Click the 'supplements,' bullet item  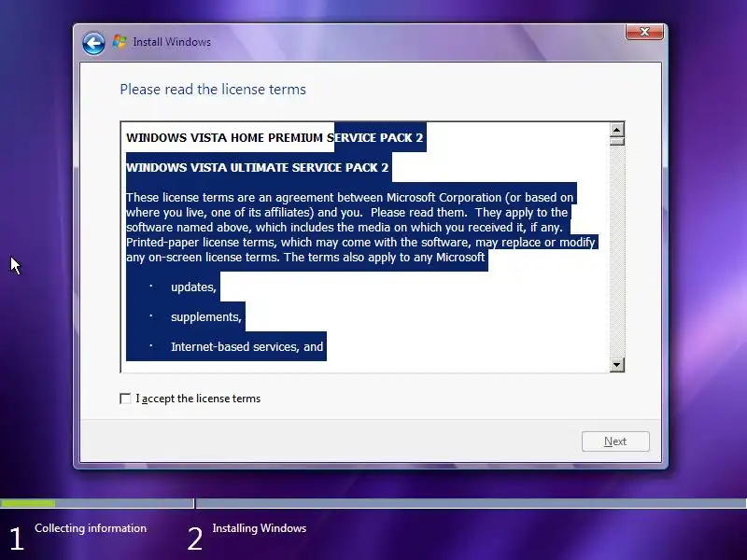tap(206, 317)
